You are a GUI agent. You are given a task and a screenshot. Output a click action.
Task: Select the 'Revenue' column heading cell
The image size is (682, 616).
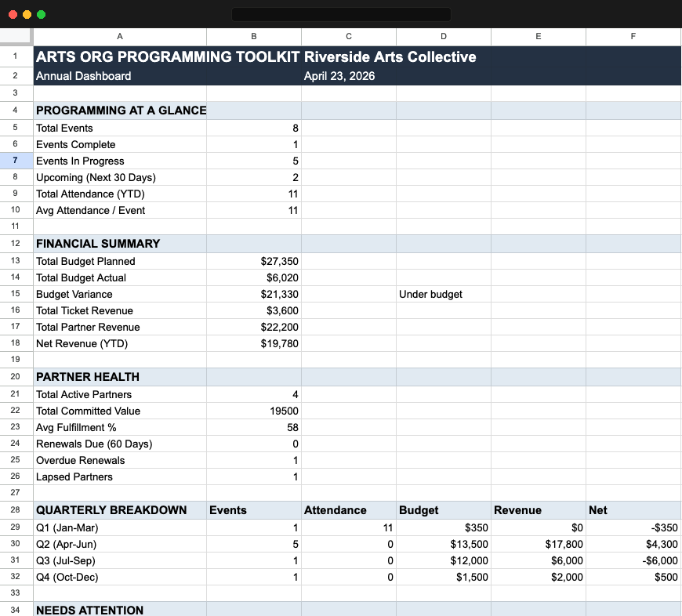[x=539, y=510]
